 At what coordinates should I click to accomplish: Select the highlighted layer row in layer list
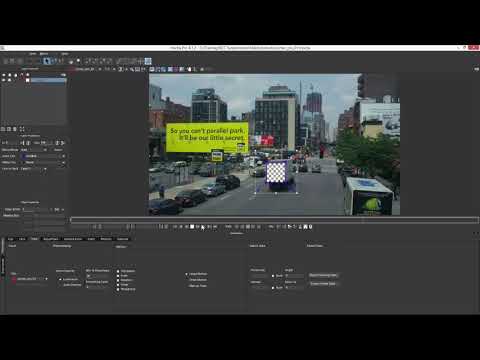(48, 80)
